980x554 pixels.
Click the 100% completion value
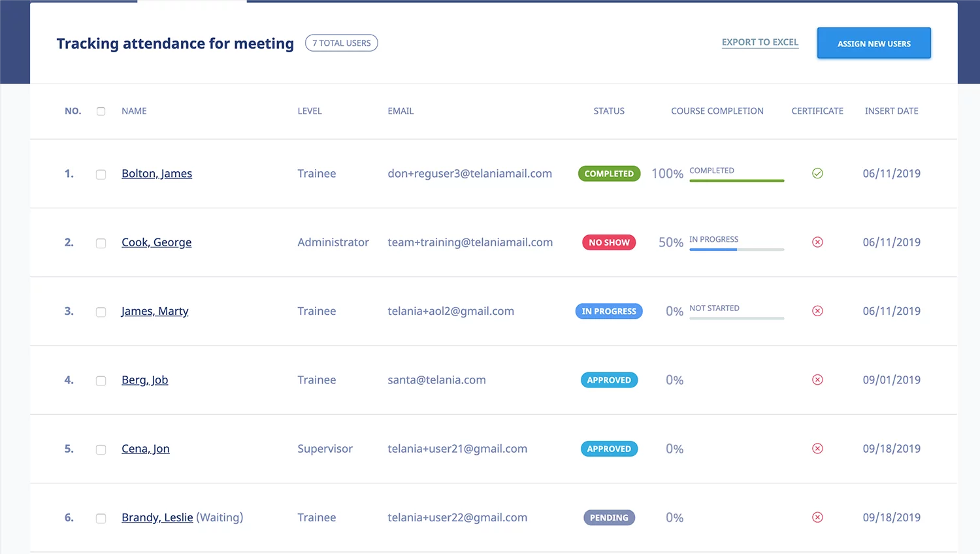[667, 174]
